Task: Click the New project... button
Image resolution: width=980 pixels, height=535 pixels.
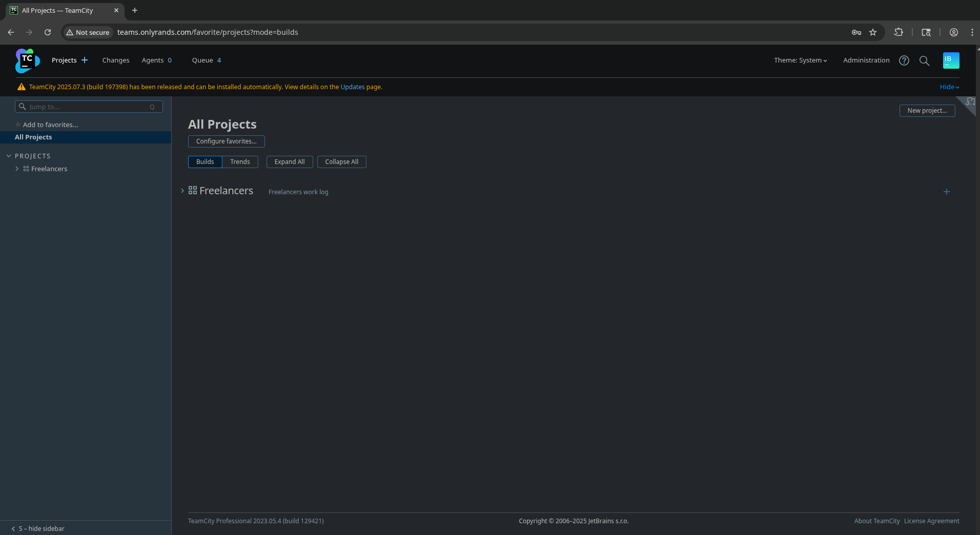Action: tap(927, 111)
